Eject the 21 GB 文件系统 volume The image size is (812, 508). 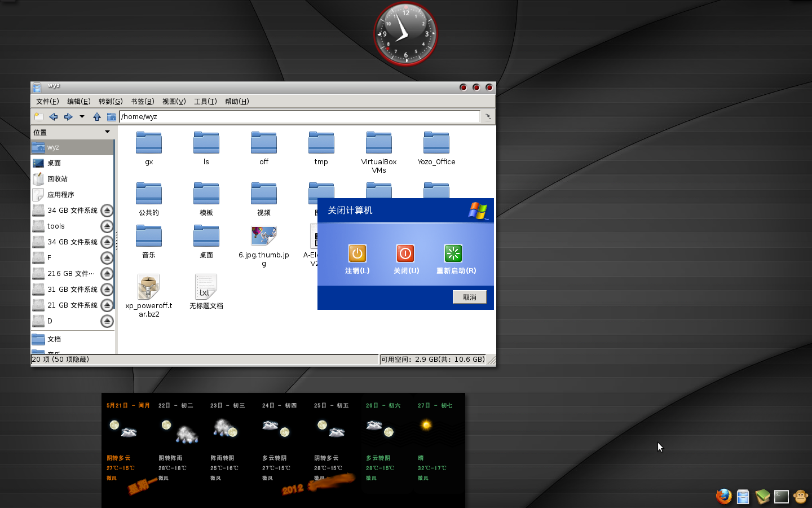click(x=107, y=305)
